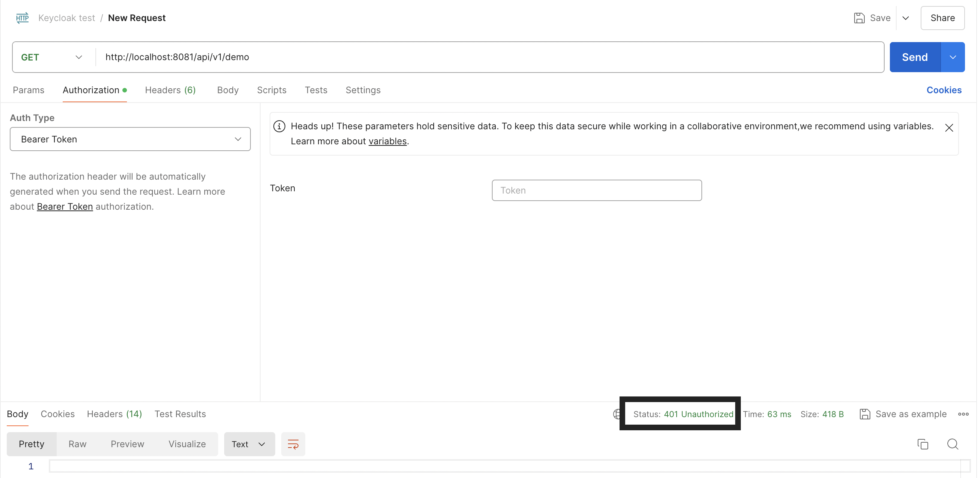Click the Share button

pyautogui.click(x=942, y=18)
